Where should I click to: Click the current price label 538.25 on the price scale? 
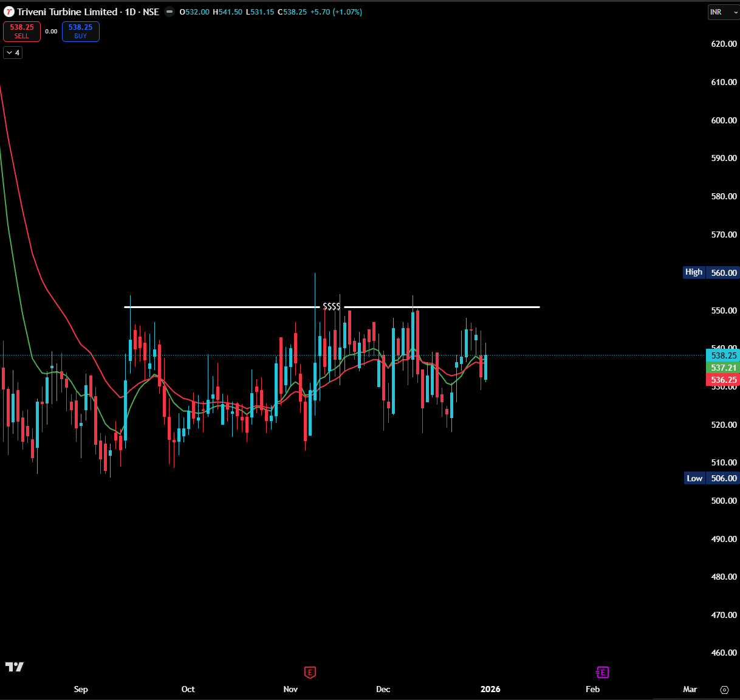(723, 355)
